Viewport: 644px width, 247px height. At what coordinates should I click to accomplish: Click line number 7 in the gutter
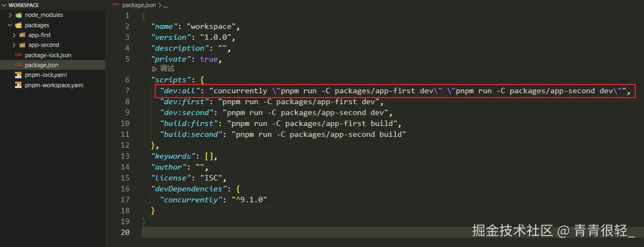coord(127,91)
